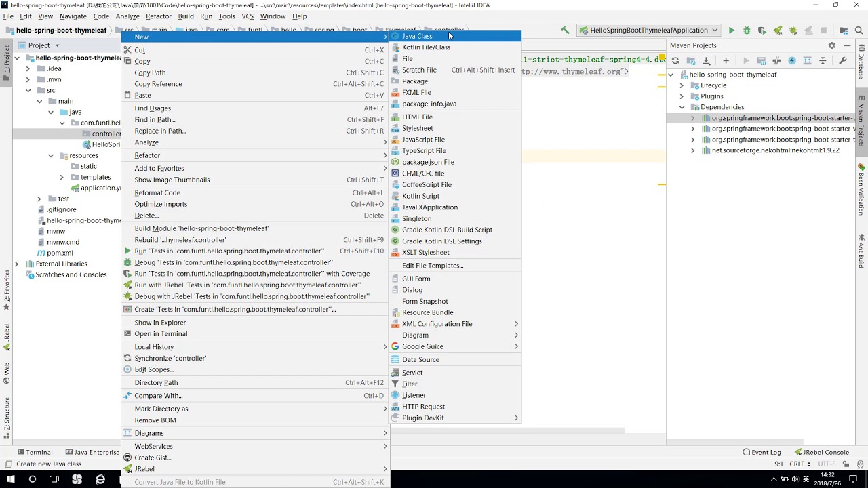Select Reformat Code in context menu
This screenshot has height=488, width=868.
point(255,192)
